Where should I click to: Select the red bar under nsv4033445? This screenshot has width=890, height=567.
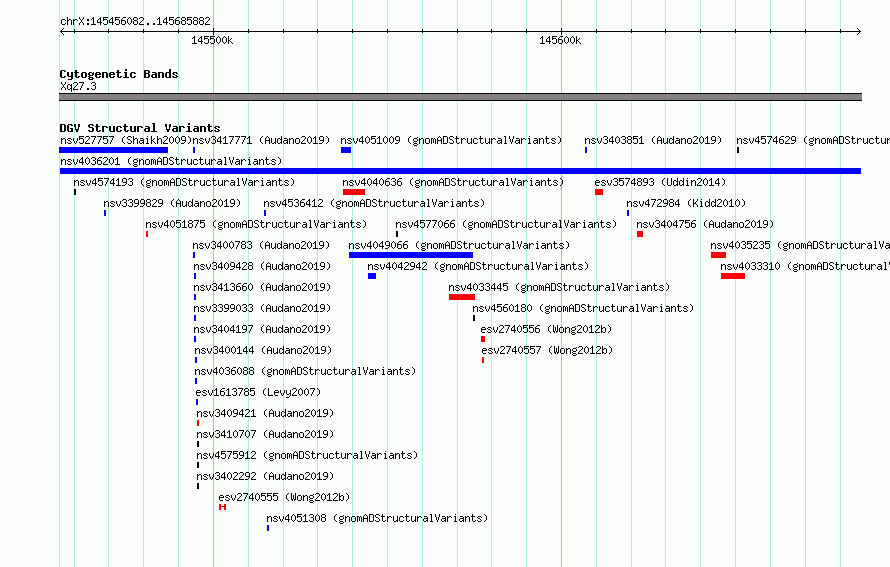461,297
